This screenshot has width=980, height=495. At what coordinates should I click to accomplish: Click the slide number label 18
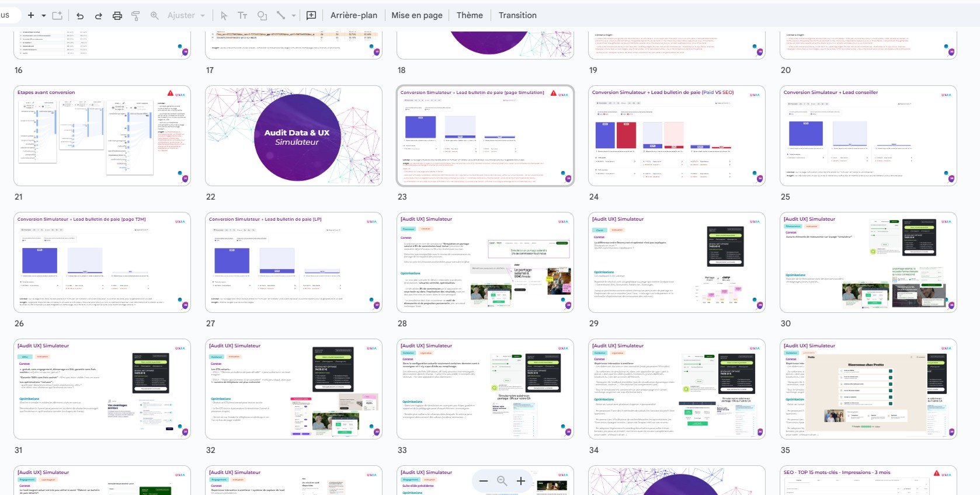tap(402, 70)
